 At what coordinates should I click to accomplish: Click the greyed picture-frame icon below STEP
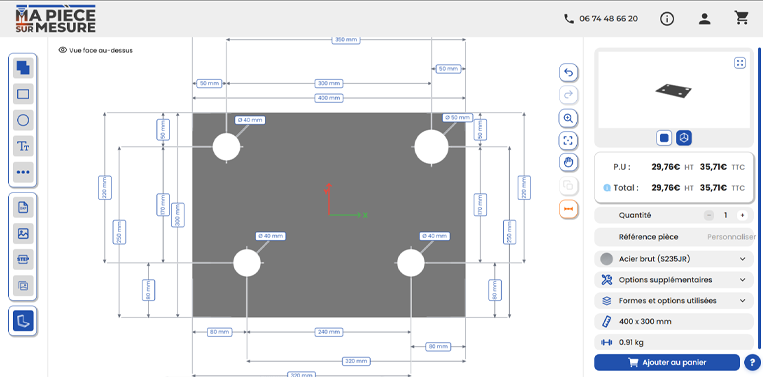tap(23, 286)
